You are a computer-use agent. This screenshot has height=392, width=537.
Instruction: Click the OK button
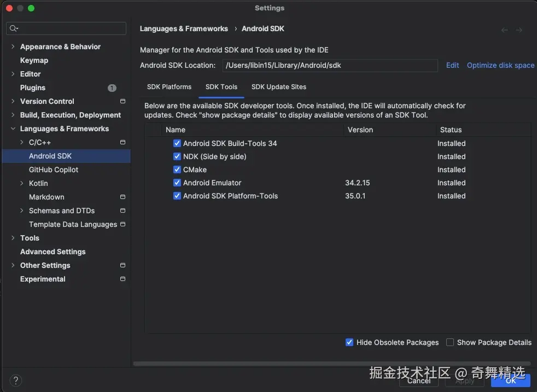(511, 381)
